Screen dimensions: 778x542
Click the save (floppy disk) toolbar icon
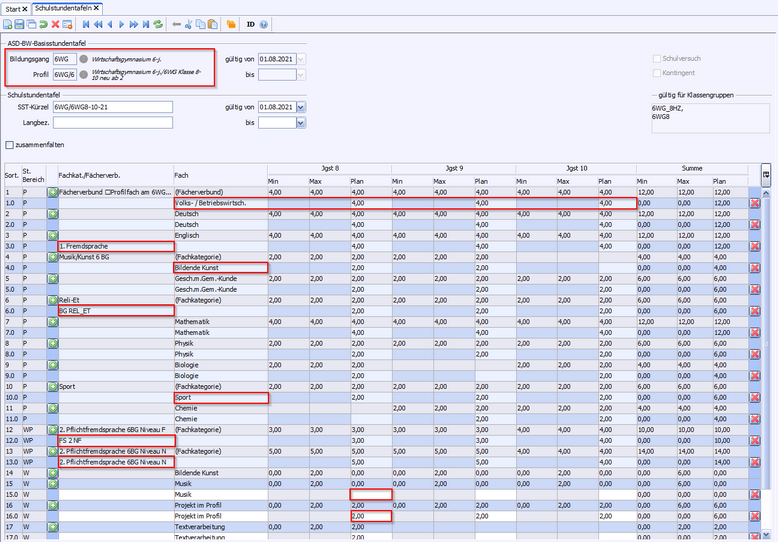21,23
